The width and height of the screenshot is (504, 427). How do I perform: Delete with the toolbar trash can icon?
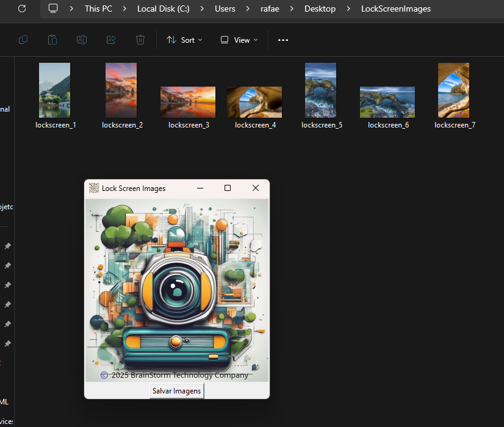[x=140, y=40]
